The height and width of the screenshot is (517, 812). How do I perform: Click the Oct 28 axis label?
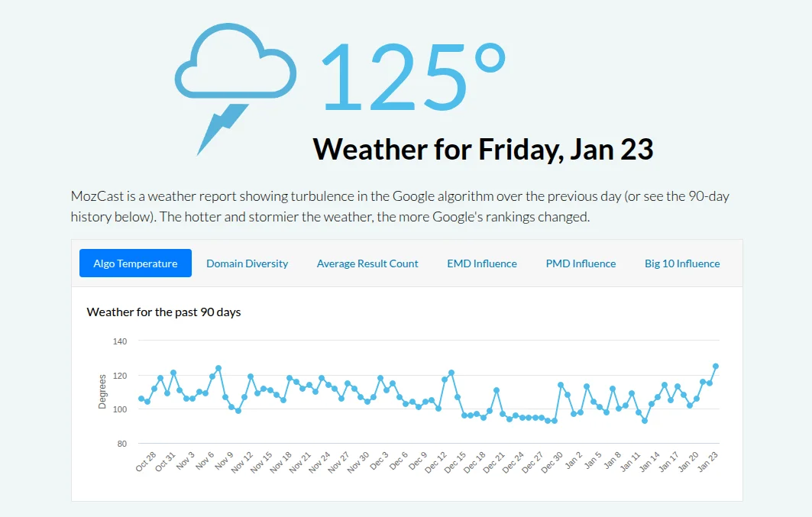coord(147,461)
